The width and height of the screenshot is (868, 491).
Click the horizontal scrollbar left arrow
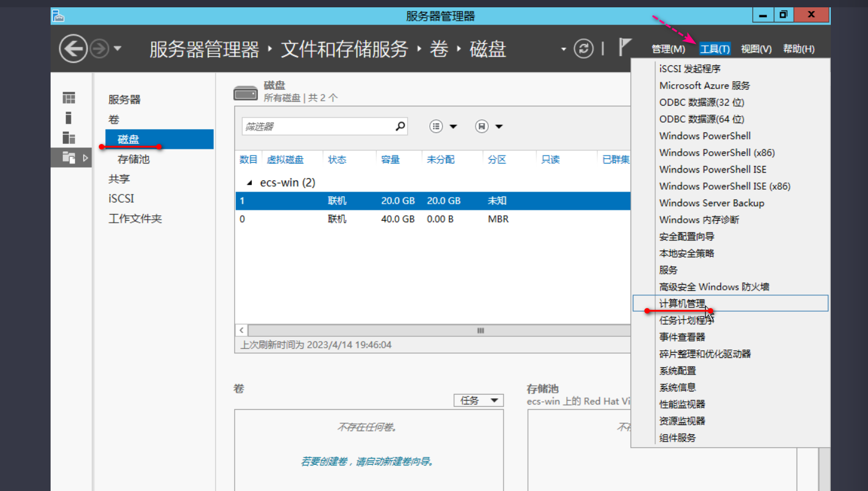tap(241, 330)
